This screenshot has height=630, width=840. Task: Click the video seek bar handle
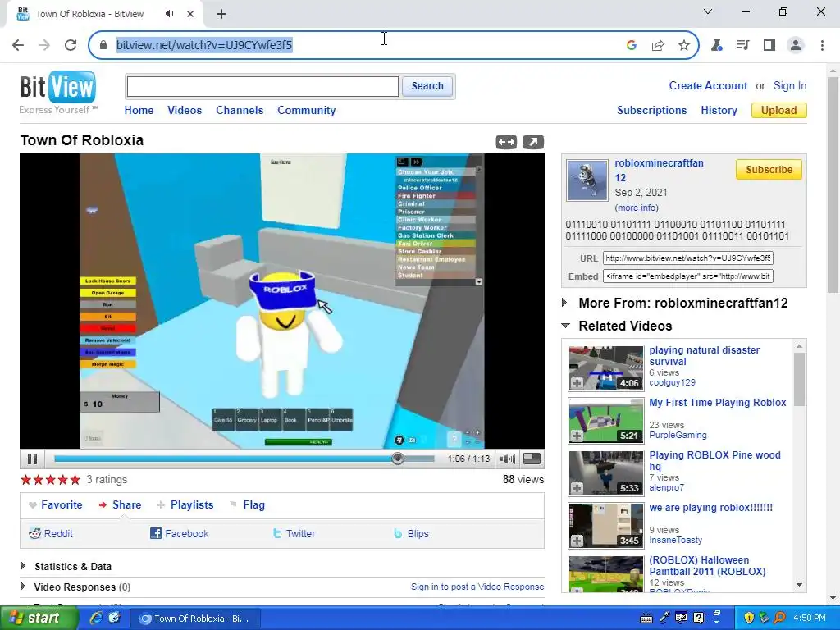pyautogui.click(x=398, y=459)
